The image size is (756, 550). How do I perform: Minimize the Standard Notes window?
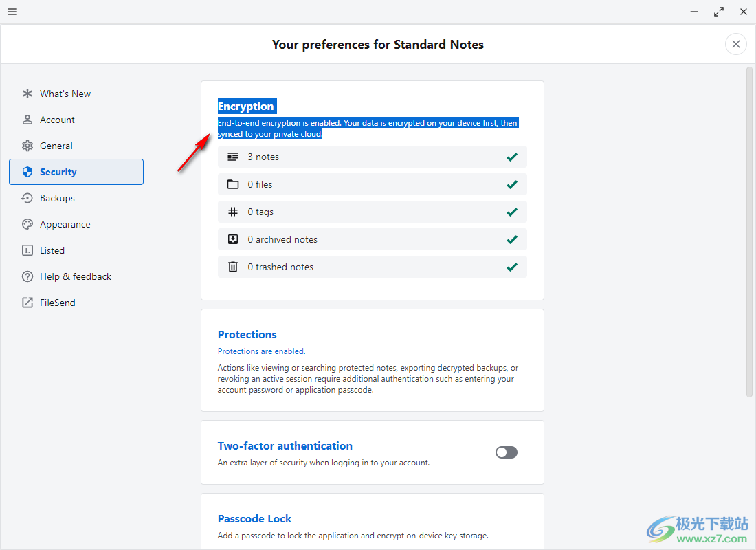pos(694,12)
